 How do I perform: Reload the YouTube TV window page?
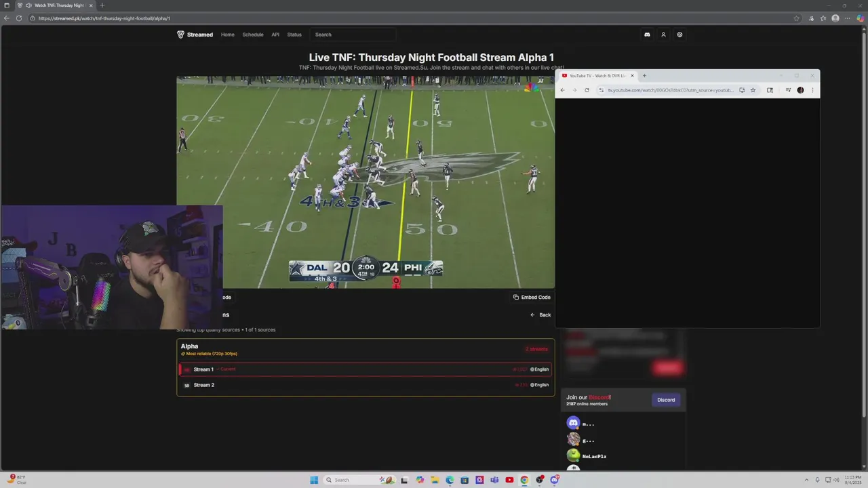tap(587, 90)
